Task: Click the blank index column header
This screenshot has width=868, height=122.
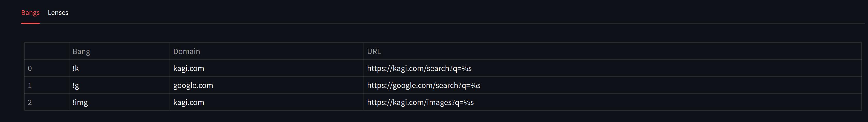Action: (x=47, y=51)
